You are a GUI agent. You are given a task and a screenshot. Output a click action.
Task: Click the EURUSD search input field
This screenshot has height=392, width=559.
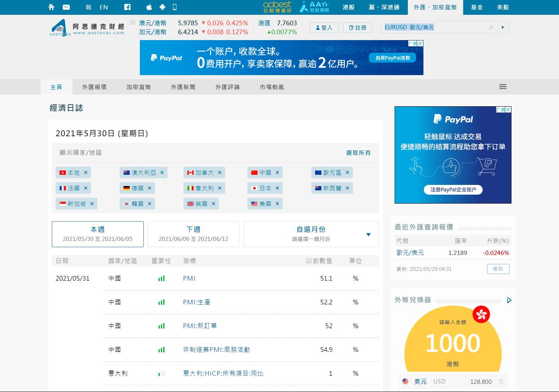(x=432, y=27)
